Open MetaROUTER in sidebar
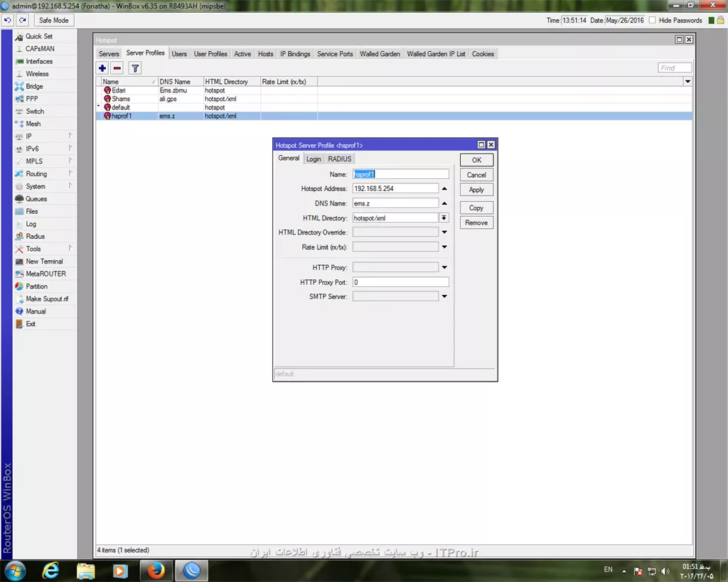728x582 pixels. 45,274
